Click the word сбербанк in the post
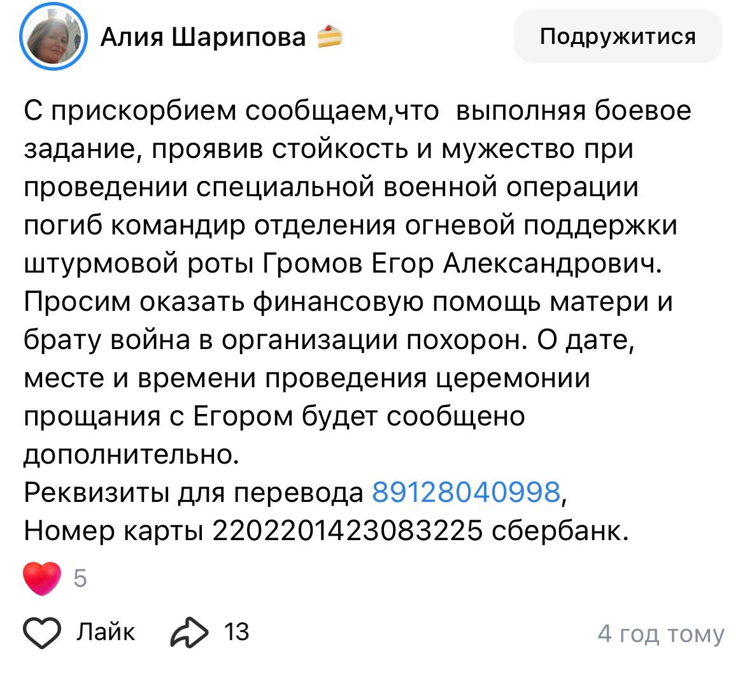This screenshot has width=745, height=700. 560,531
